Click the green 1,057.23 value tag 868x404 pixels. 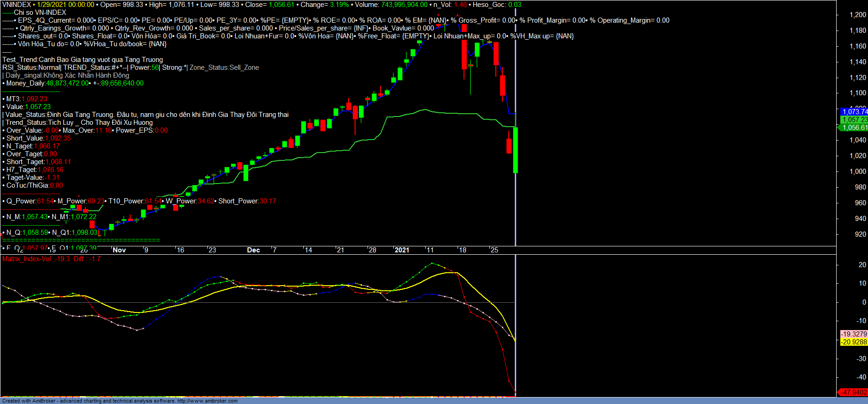click(854, 120)
